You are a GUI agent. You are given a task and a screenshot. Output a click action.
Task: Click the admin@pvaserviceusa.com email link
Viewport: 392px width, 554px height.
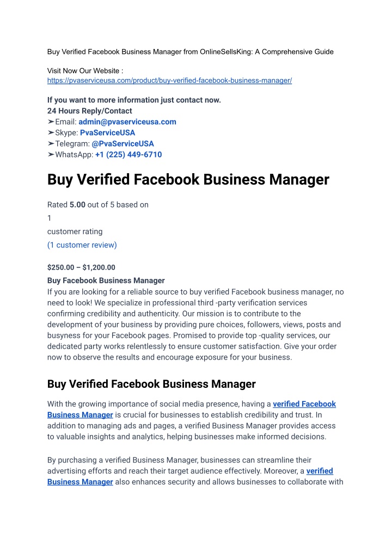tap(127, 122)
